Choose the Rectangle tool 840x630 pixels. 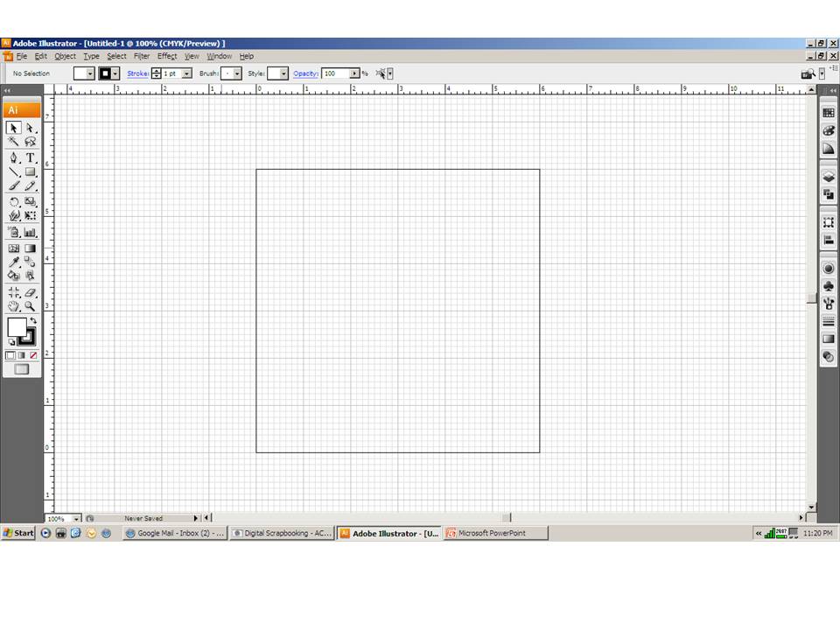[x=30, y=172]
